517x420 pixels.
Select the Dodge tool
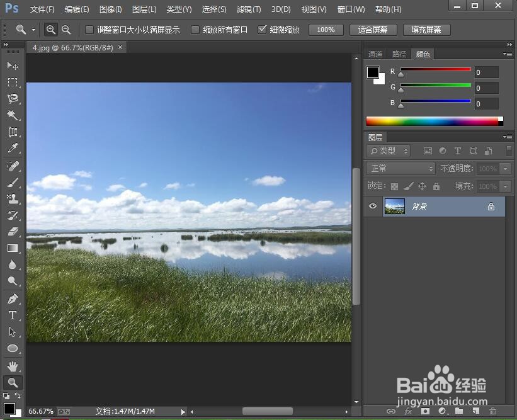point(13,281)
